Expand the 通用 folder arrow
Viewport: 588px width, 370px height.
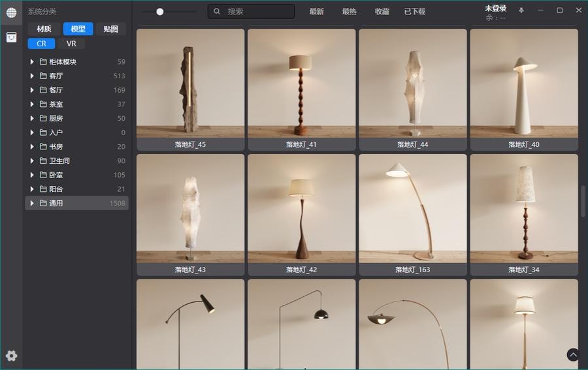click(32, 203)
